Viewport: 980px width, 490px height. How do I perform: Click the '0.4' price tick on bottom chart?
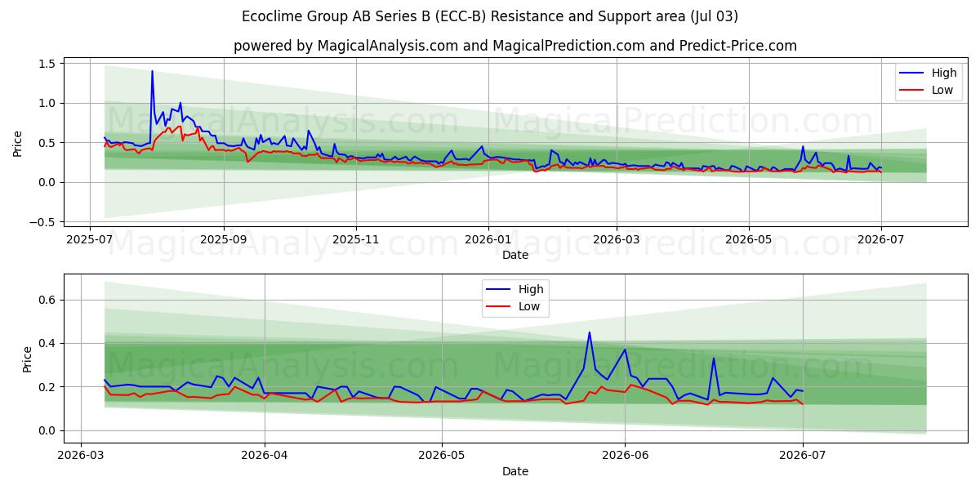47,343
